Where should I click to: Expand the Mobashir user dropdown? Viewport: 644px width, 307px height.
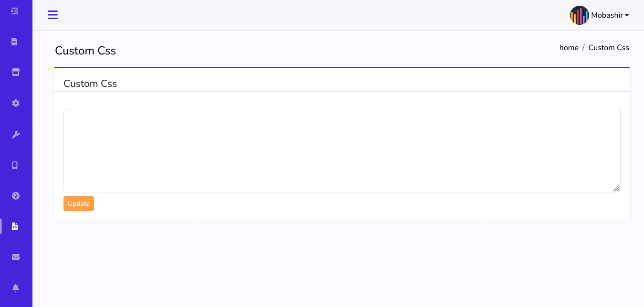point(610,15)
